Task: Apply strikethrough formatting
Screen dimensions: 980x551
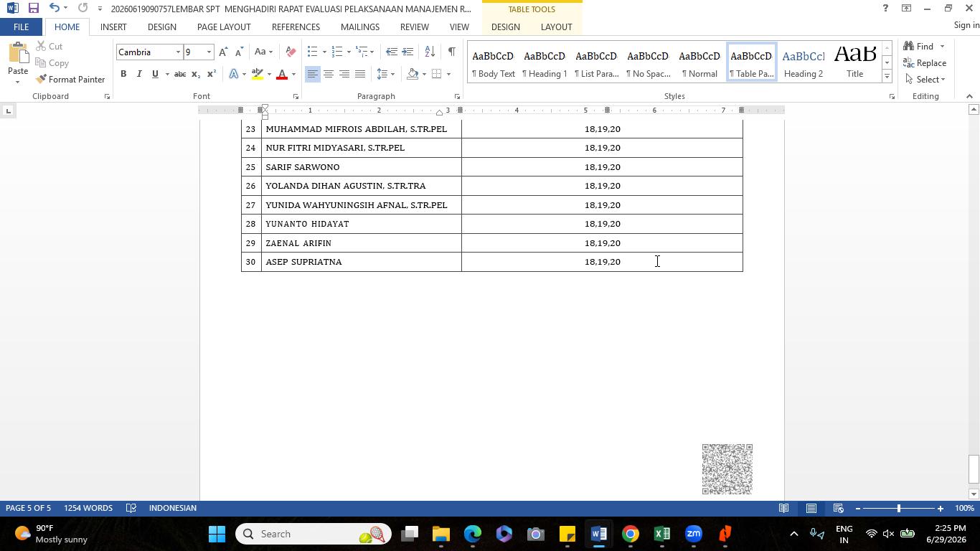Action: point(180,74)
